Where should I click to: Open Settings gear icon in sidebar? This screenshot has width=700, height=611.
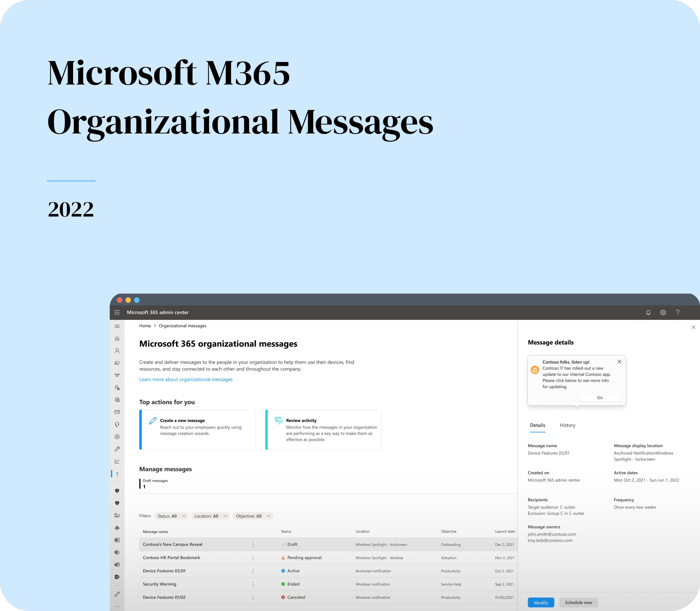coord(117,437)
